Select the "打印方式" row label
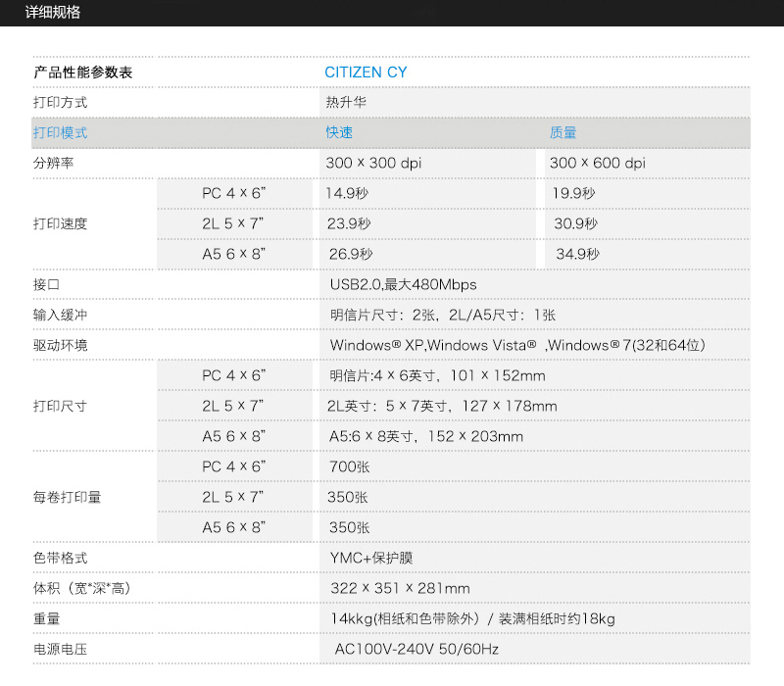 click(x=61, y=103)
